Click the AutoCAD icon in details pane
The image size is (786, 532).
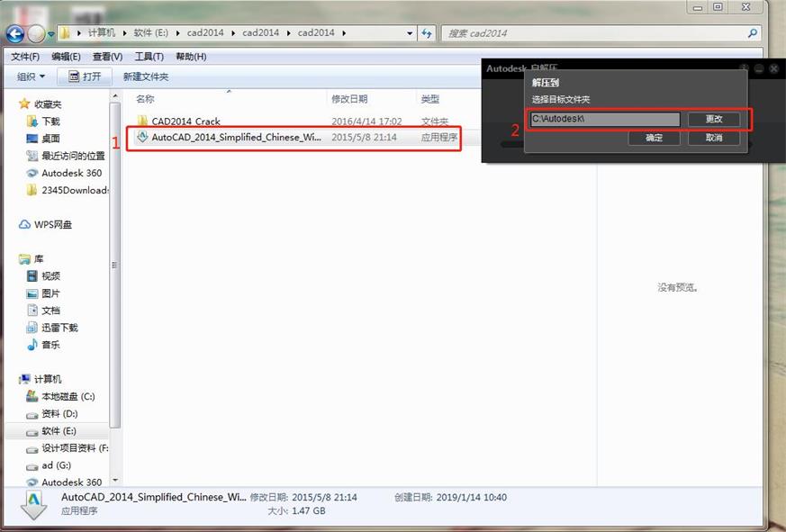point(34,504)
